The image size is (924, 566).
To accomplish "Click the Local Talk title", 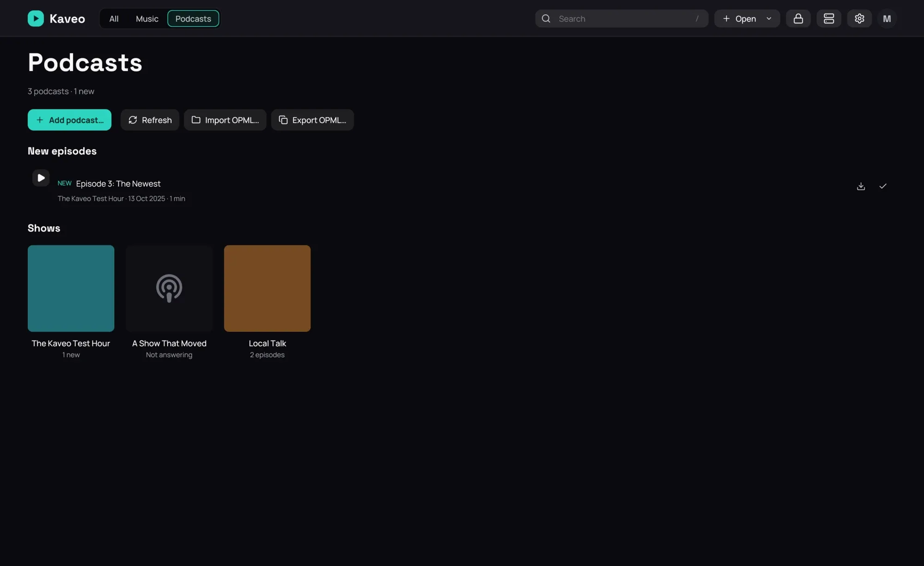I will (267, 343).
